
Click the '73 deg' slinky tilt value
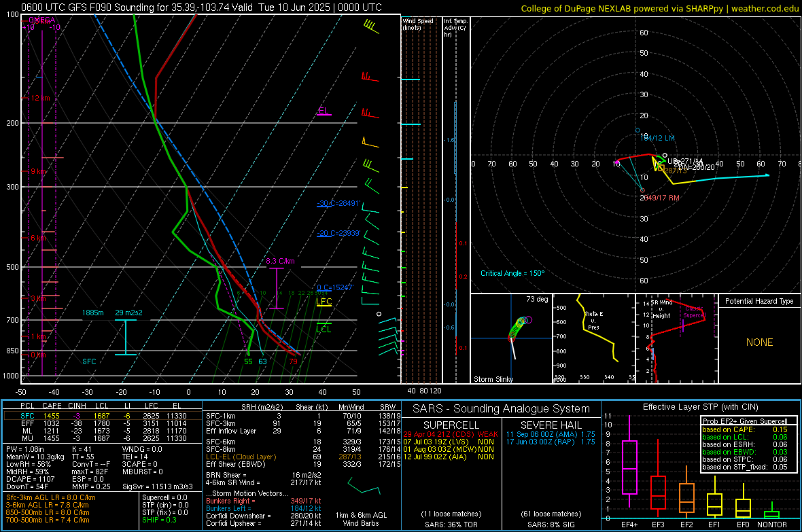tap(537, 299)
